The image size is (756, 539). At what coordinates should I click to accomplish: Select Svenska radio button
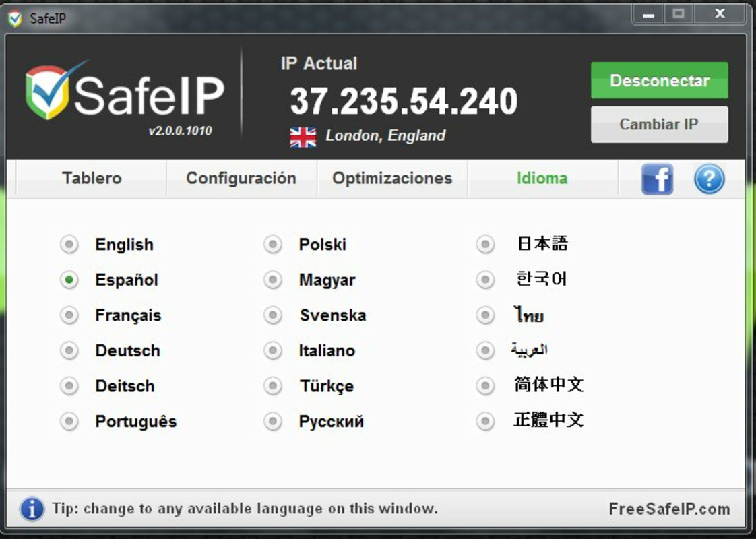273,315
